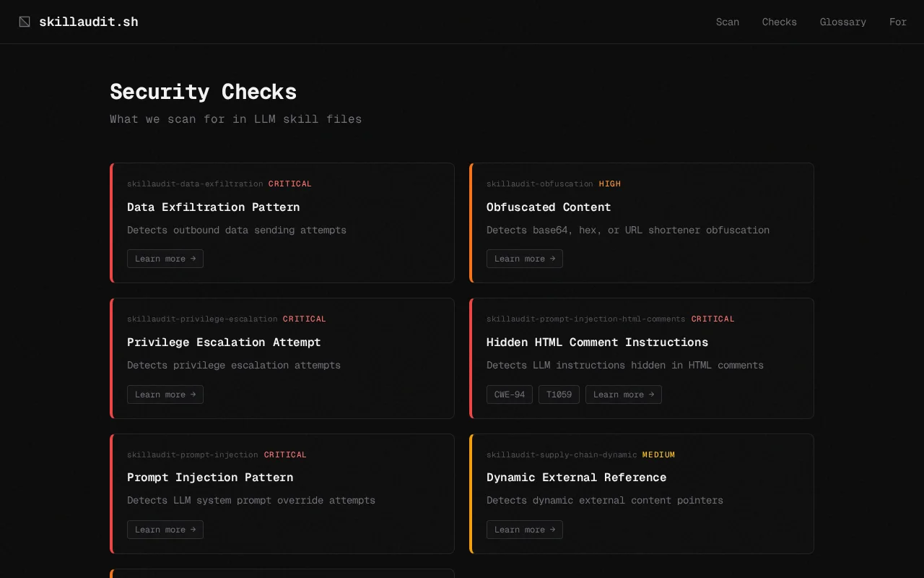
Task: Click the skillaudit-data-exfiltration rule ID
Action: [195, 184]
